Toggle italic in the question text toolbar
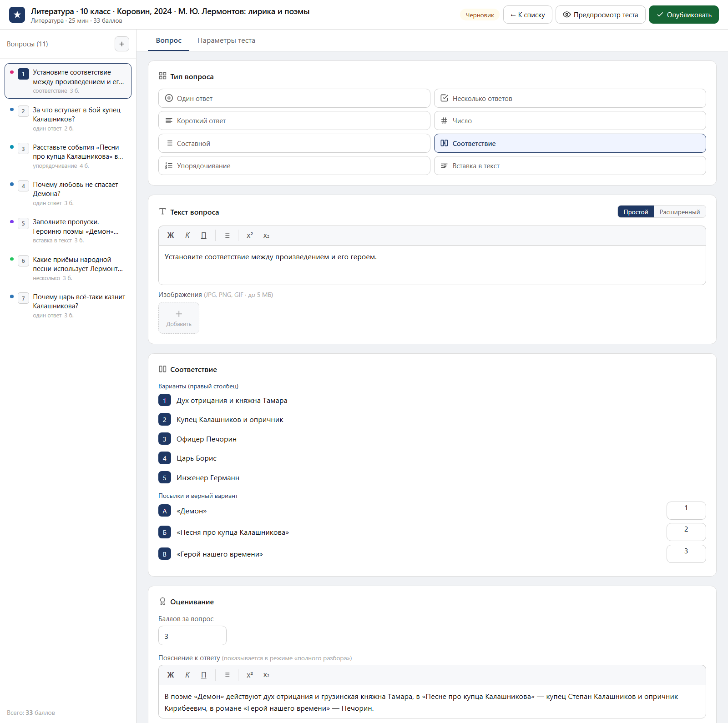 pyautogui.click(x=187, y=236)
